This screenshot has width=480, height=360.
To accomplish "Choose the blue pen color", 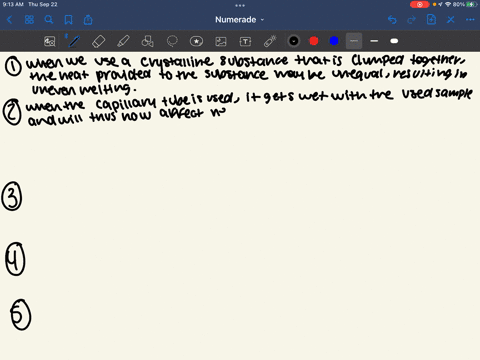I will [334, 41].
